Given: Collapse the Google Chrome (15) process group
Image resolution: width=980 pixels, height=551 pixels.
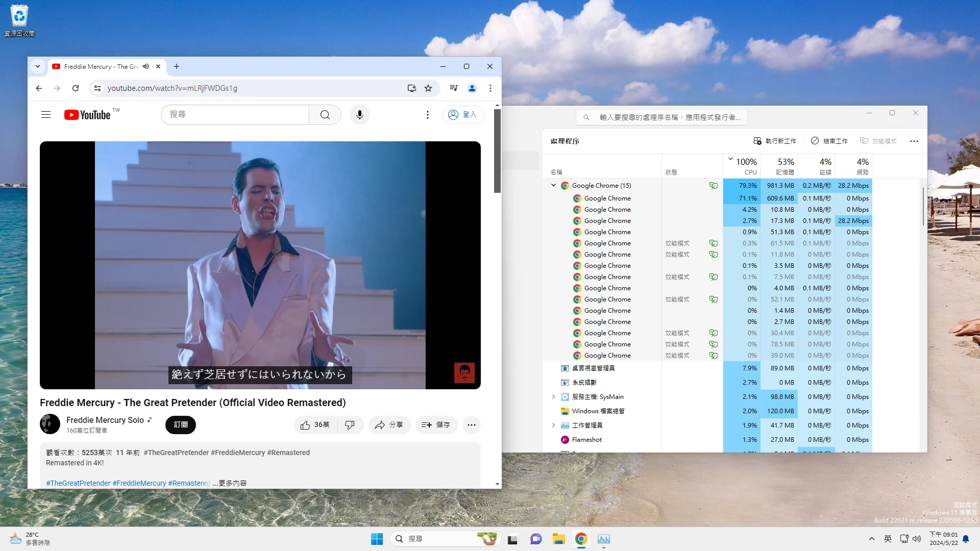Looking at the screenshot, I should [x=553, y=185].
